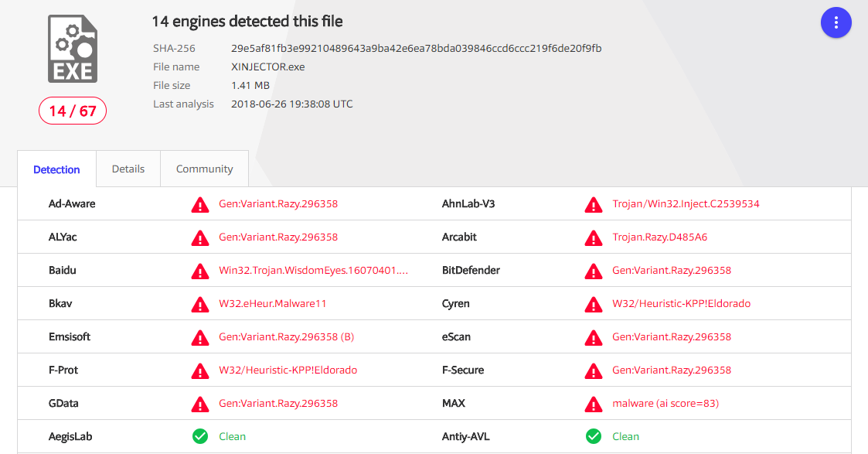Click Cyren result W32/Heuristic-KPP!Eldorado
The width and height of the screenshot is (868, 454).
click(682, 303)
